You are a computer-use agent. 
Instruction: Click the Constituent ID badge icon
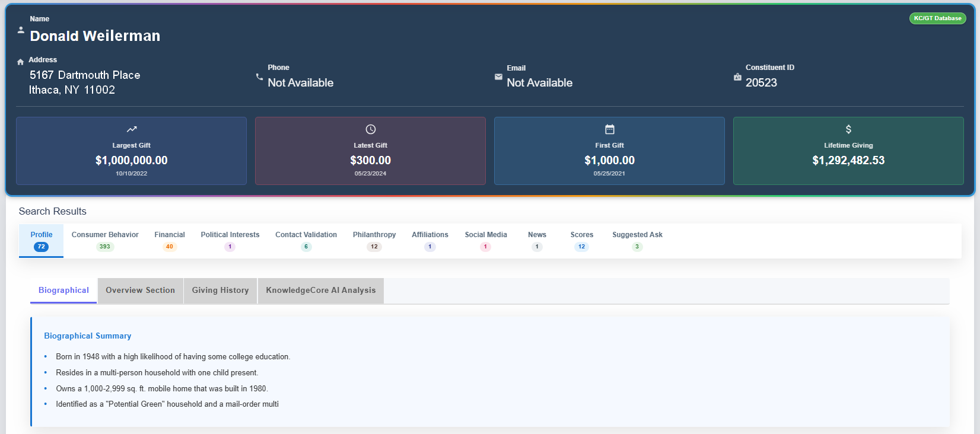pyautogui.click(x=737, y=77)
